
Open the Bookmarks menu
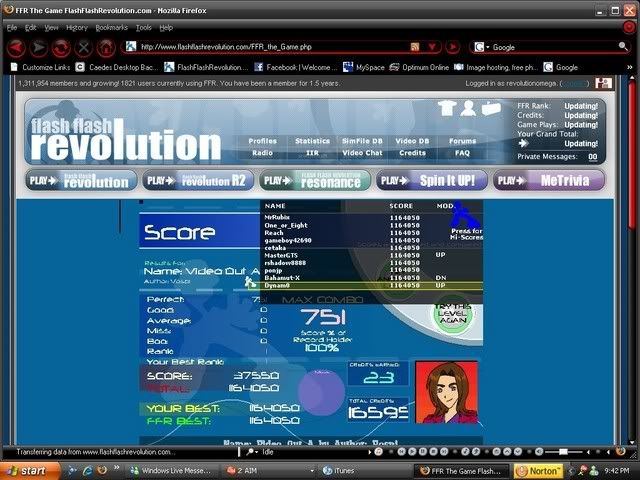point(110,27)
